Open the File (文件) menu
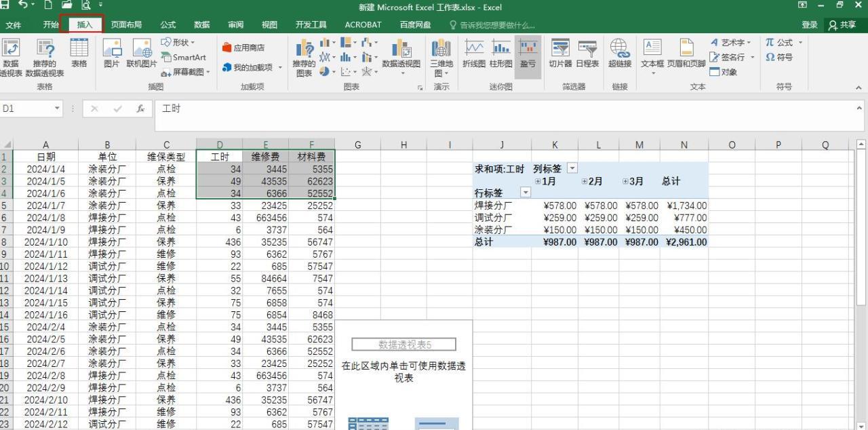 tap(14, 25)
